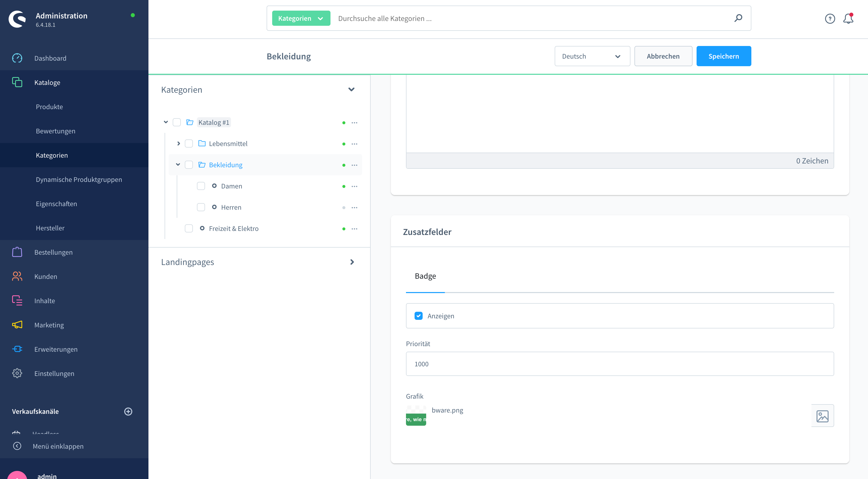868x479 pixels.
Task: Add a sales channel with plus icon
Action: point(128,412)
